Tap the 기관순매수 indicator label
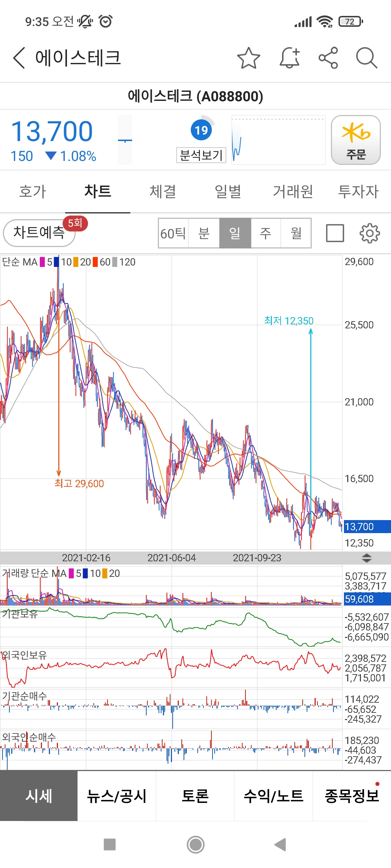The height and width of the screenshot is (868, 391). click(24, 696)
